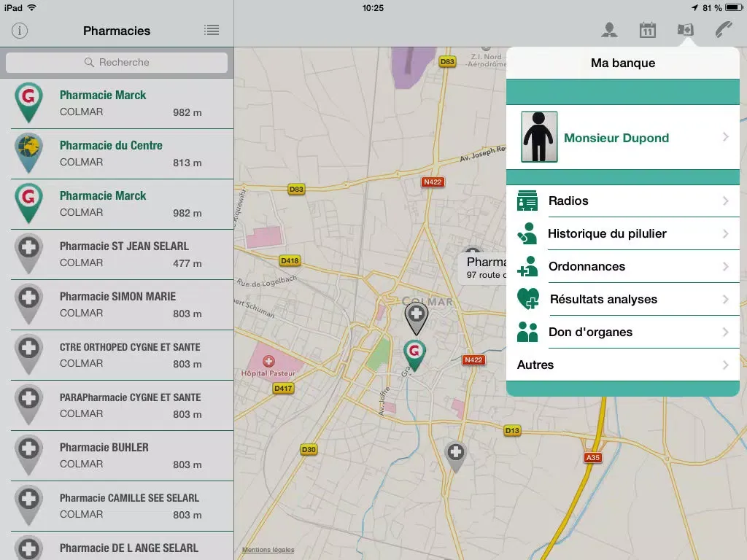Tap the 813 m distance value
Screen dimensions: 747x560
(187, 163)
